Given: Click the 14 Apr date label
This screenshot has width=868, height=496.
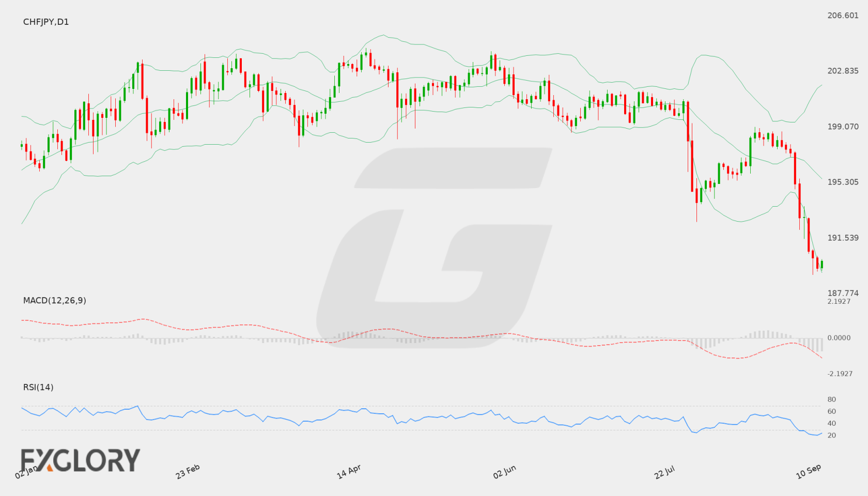Looking at the screenshot, I should pos(349,472).
